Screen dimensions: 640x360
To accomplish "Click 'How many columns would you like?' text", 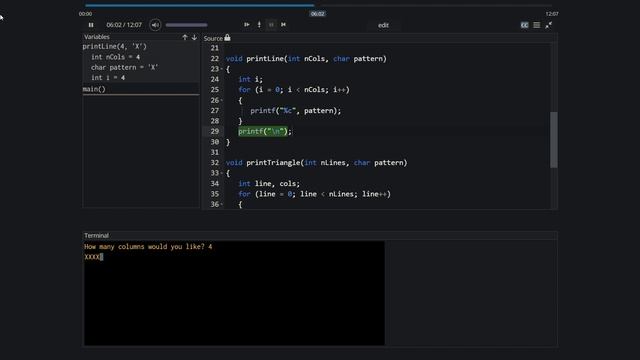I will [x=144, y=247].
